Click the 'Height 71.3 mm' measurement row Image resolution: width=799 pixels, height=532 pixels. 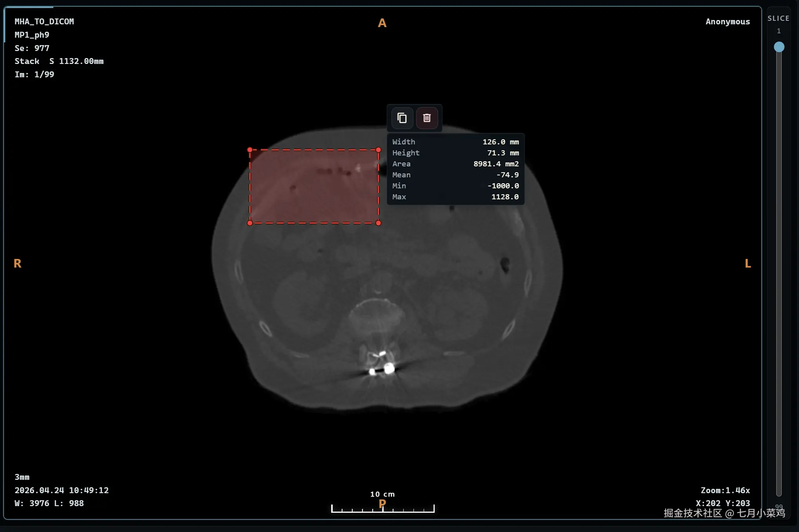[455, 153]
